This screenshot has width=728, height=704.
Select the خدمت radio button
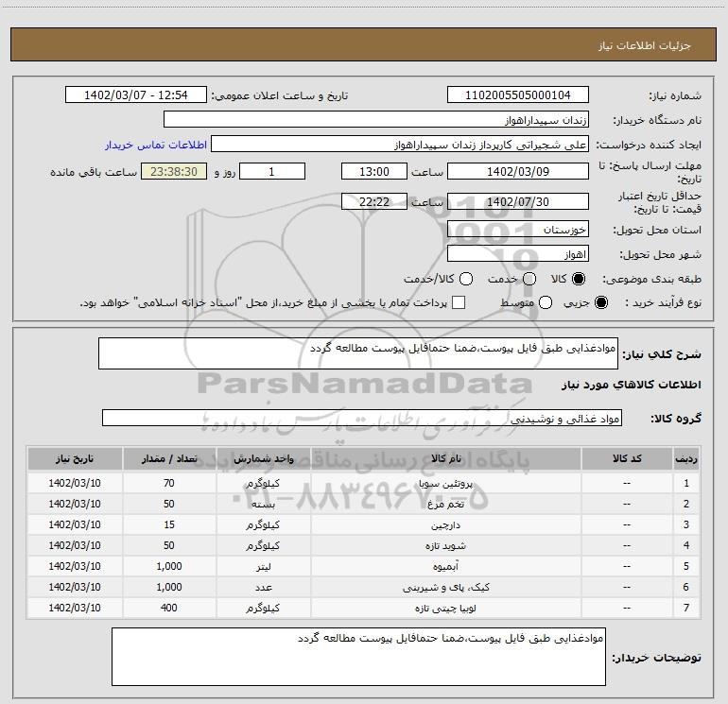click(x=529, y=279)
